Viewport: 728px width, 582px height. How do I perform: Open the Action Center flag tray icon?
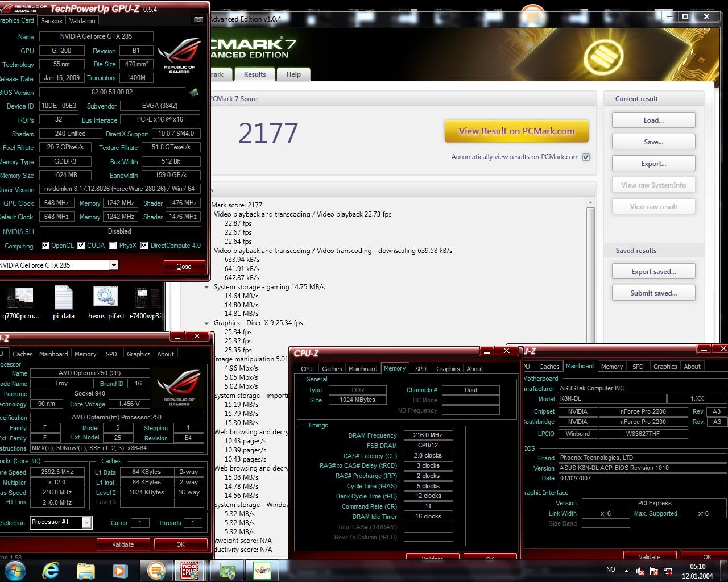click(x=654, y=571)
